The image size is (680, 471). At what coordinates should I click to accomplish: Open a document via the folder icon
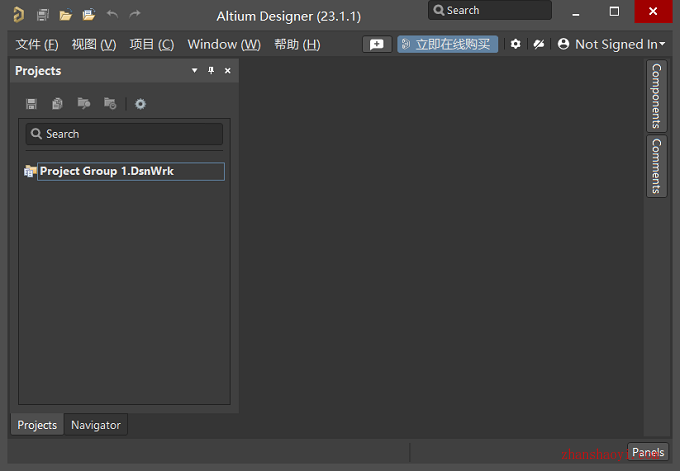pyautogui.click(x=65, y=15)
